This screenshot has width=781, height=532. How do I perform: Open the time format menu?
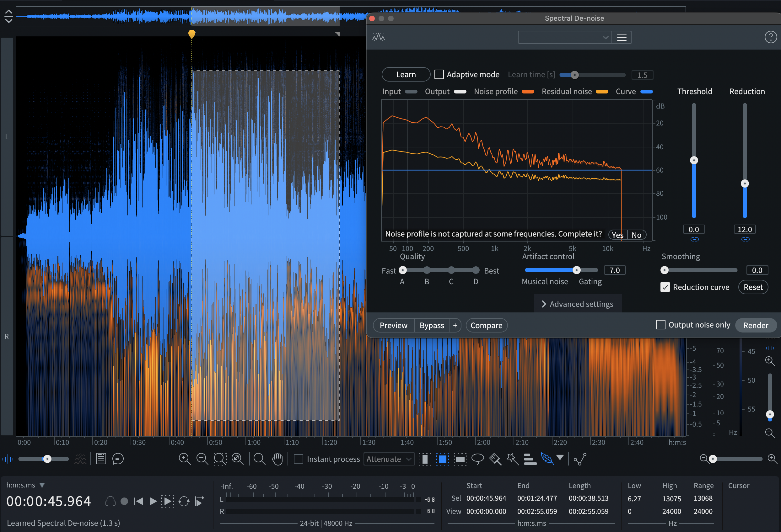42,485
